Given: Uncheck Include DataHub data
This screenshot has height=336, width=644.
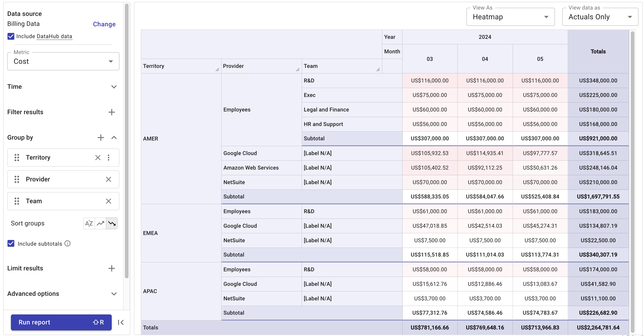Looking at the screenshot, I should [x=10, y=36].
